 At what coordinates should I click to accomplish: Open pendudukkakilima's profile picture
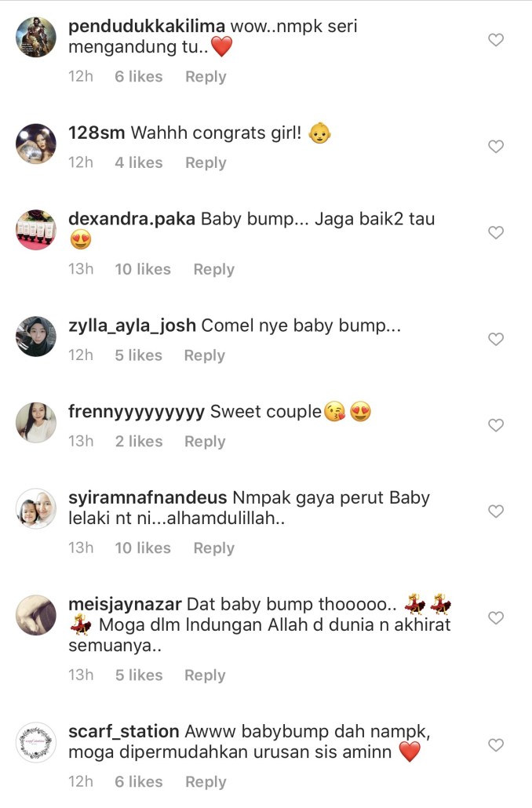click(x=36, y=37)
